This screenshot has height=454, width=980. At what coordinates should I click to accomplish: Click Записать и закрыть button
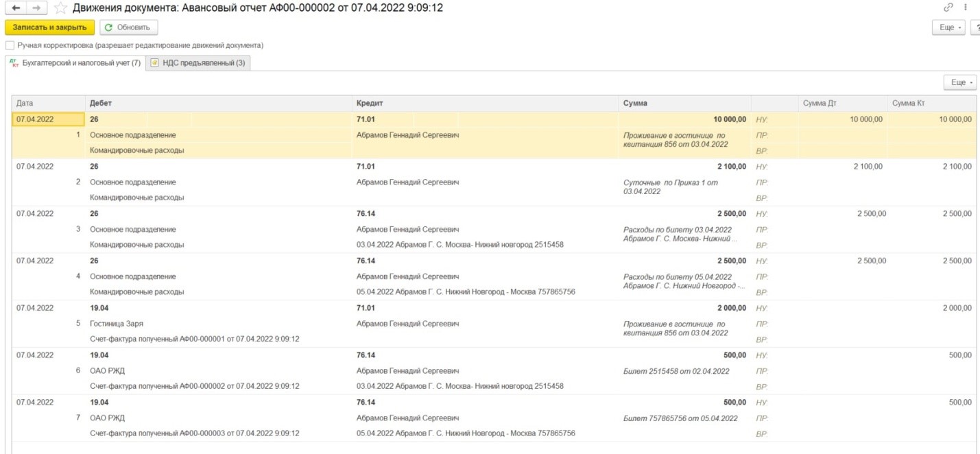[49, 27]
